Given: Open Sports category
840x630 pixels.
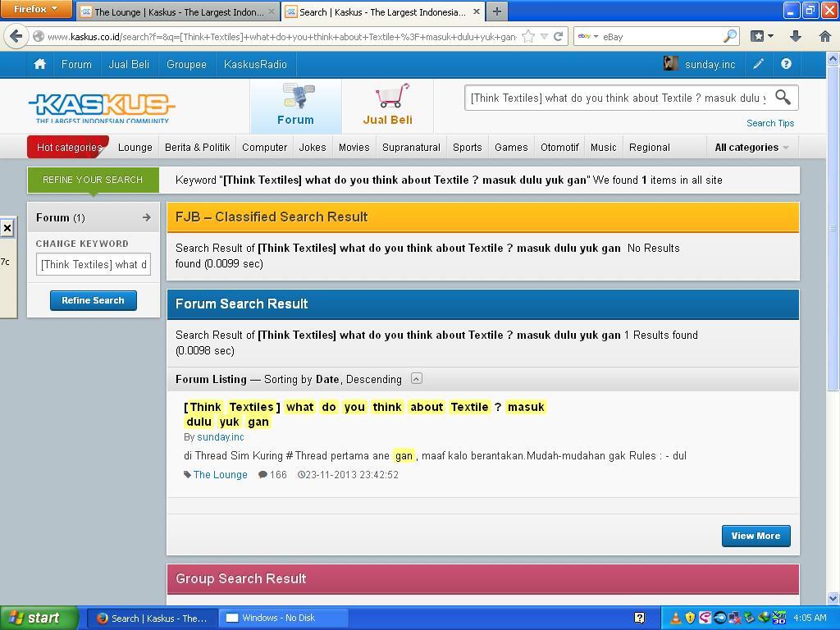Looking at the screenshot, I should [x=467, y=148].
